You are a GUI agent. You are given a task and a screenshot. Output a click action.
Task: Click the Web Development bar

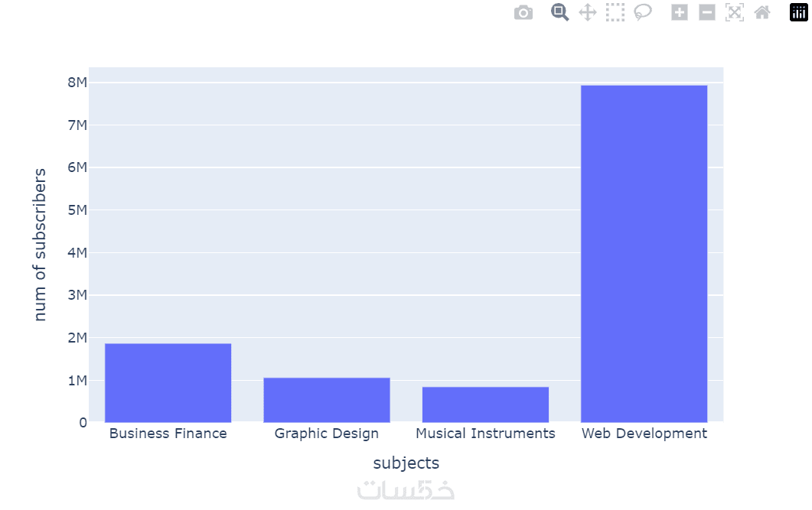tap(644, 253)
